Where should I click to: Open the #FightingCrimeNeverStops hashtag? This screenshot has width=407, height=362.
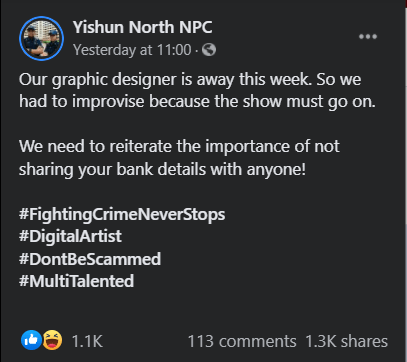click(x=122, y=214)
